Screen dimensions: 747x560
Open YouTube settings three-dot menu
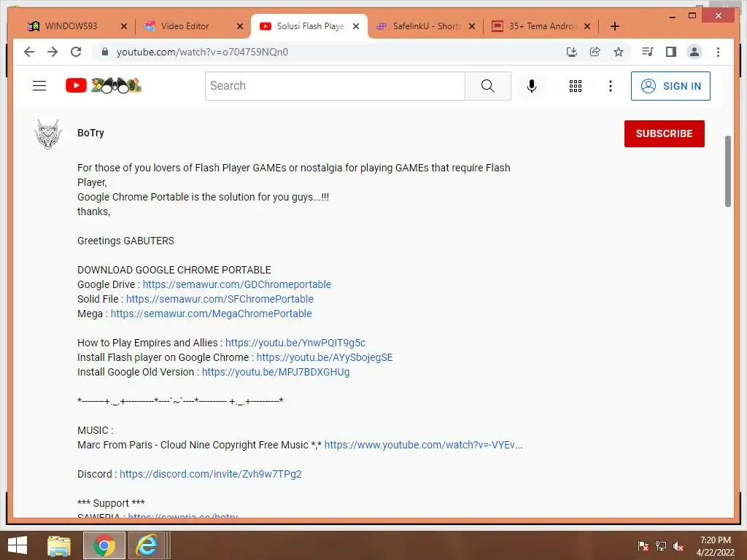click(x=611, y=86)
